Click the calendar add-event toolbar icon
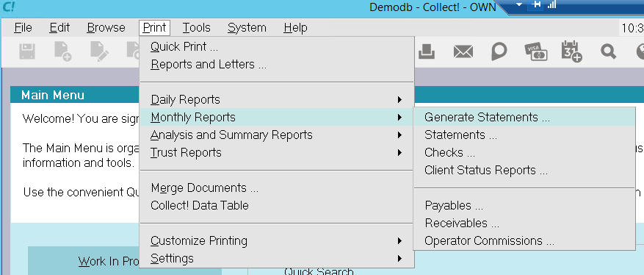Screen dimensions: 644x275 point(572,51)
